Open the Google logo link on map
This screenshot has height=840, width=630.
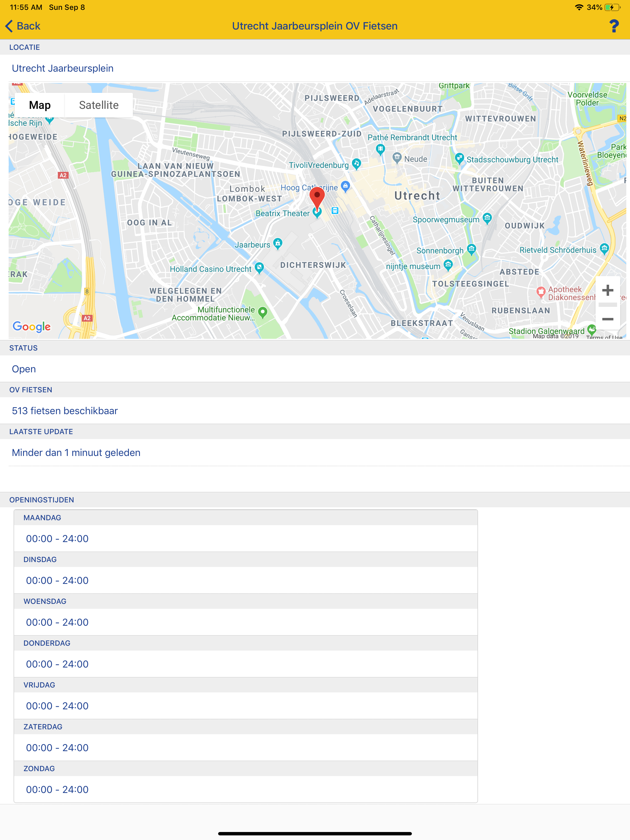(32, 327)
